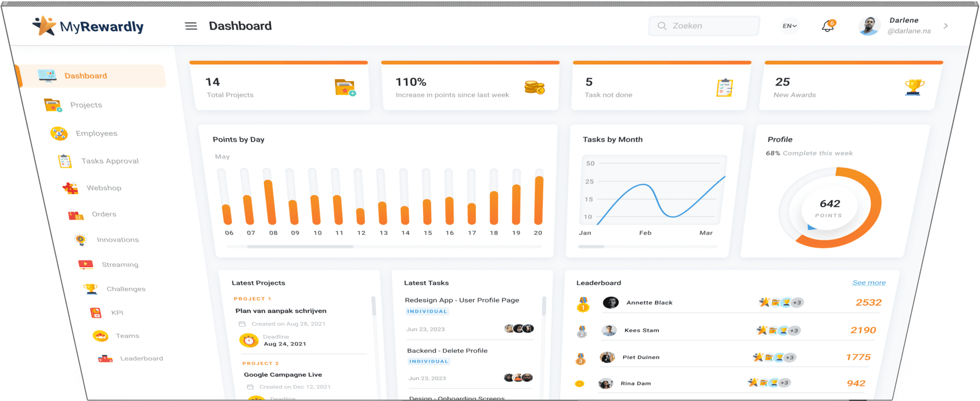Click the Orders shopping bag icon

(x=76, y=215)
